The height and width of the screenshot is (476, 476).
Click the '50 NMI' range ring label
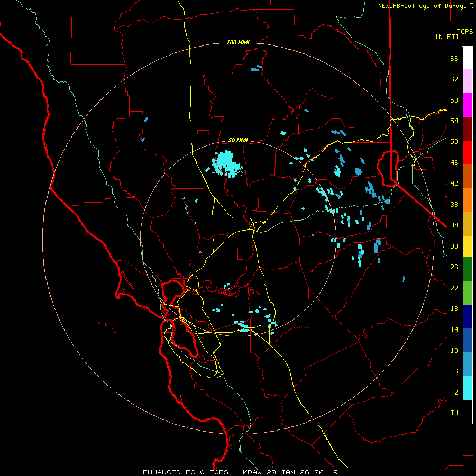(x=238, y=140)
